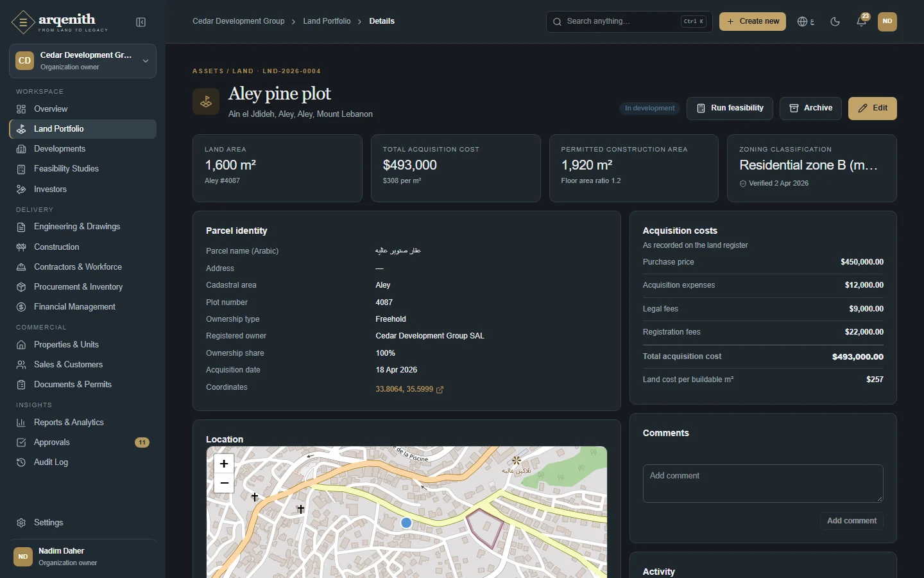The width and height of the screenshot is (924, 578).
Task: Click Cedar Development Group breadcrumb
Action: click(239, 21)
